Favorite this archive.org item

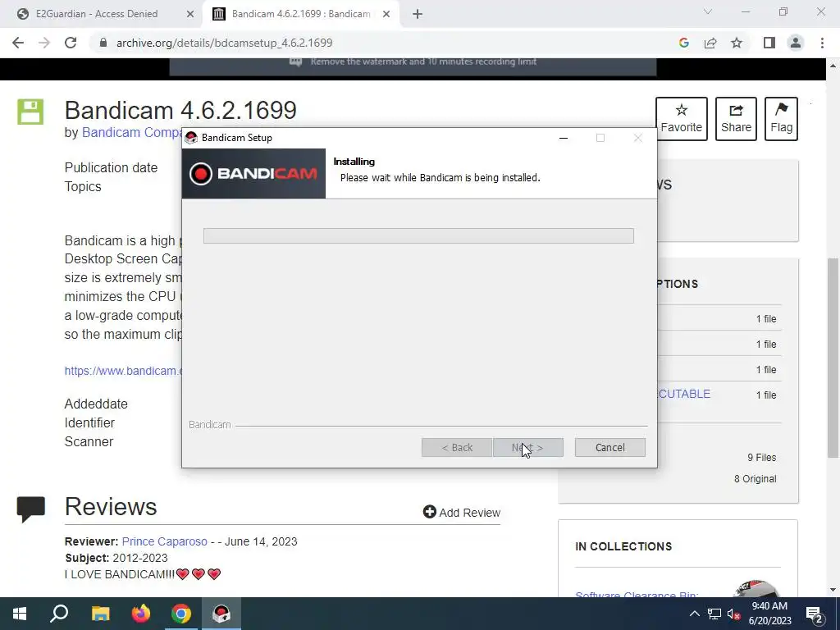click(682, 118)
